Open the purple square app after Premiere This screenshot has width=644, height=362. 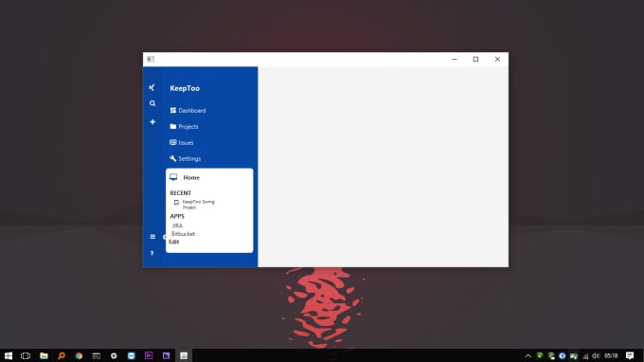pos(166,355)
